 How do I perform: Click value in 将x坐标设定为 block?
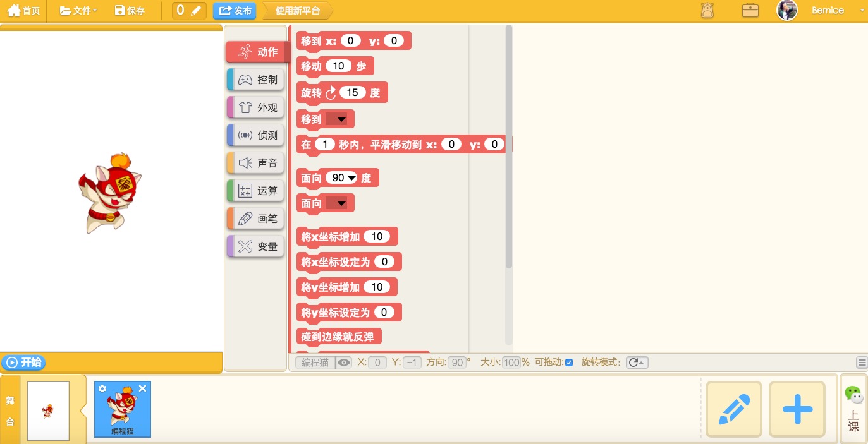pos(384,262)
